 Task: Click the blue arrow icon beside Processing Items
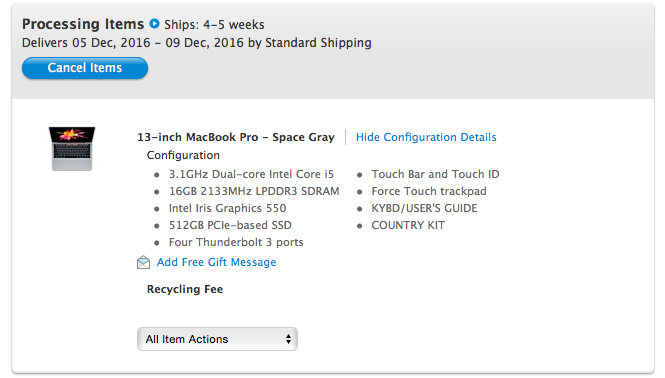tap(154, 24)
